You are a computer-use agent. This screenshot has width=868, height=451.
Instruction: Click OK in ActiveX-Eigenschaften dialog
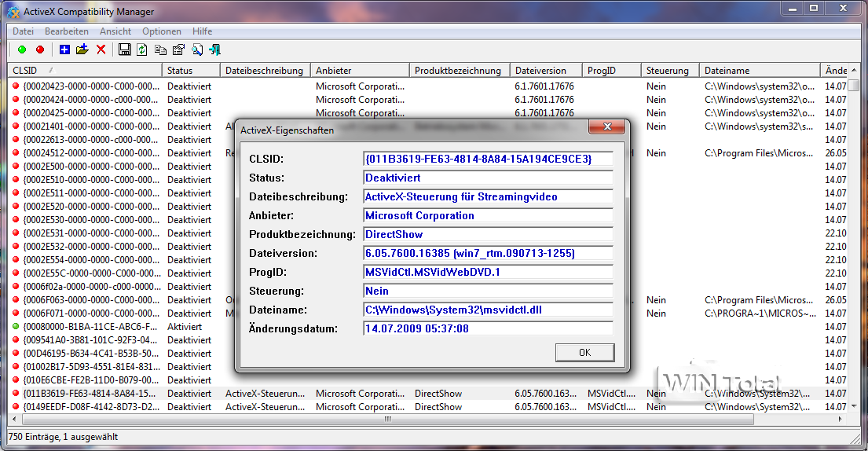coord(584,353)
